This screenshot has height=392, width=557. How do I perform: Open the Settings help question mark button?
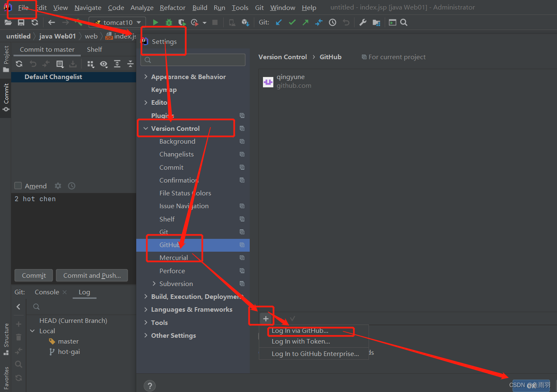click(149, 386)
